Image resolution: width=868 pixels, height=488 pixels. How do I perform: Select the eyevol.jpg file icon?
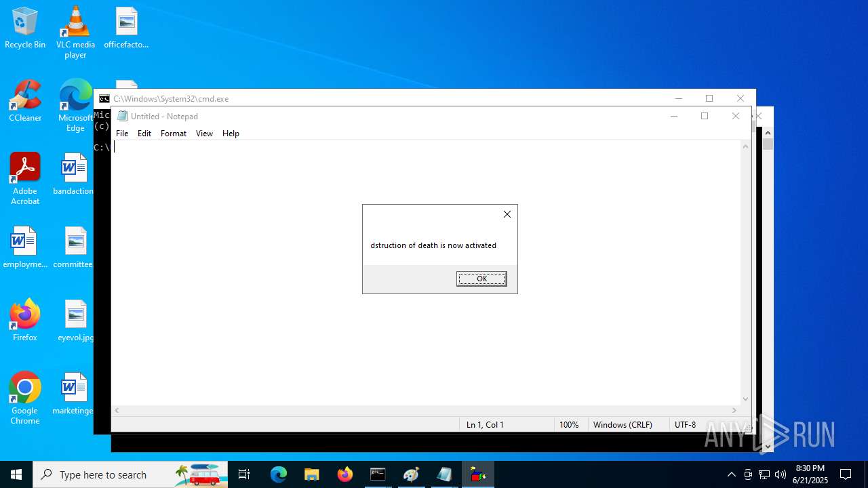(75, 321)
